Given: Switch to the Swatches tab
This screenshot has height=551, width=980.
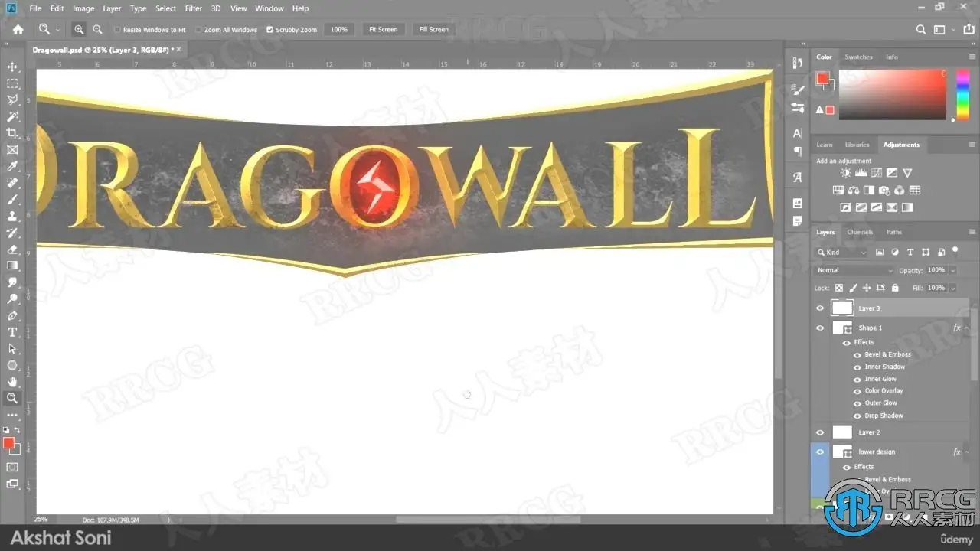Looking at the screenshot, I should pyautogui.click(x=858, y=57).
